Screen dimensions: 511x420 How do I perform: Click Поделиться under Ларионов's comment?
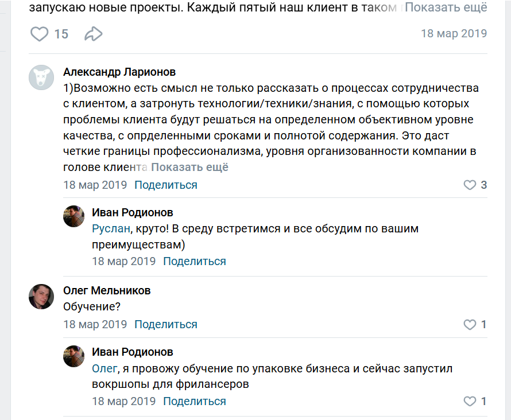click(165, 185)
